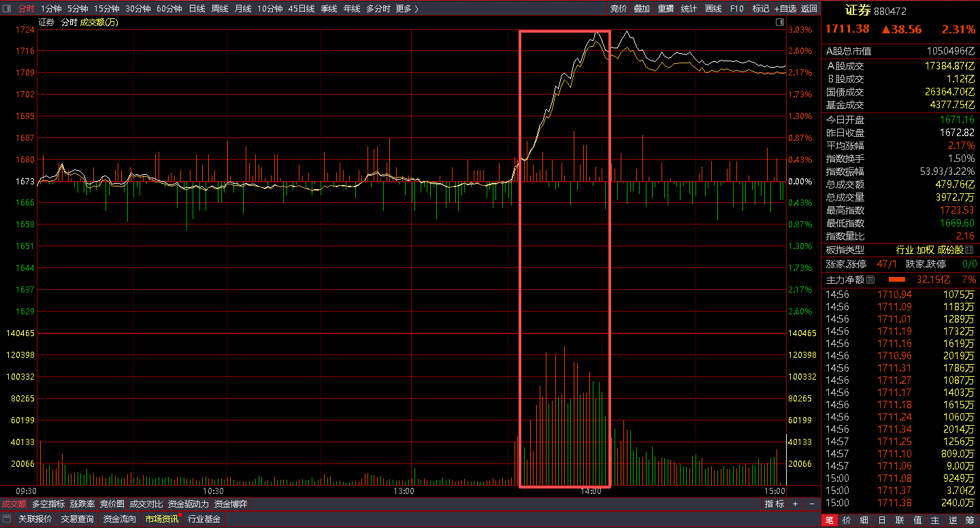Select the 逆 tab at bottom right
Image resolution: width=980 pixels, height=528 pixels.
click(x=953, y=521)
